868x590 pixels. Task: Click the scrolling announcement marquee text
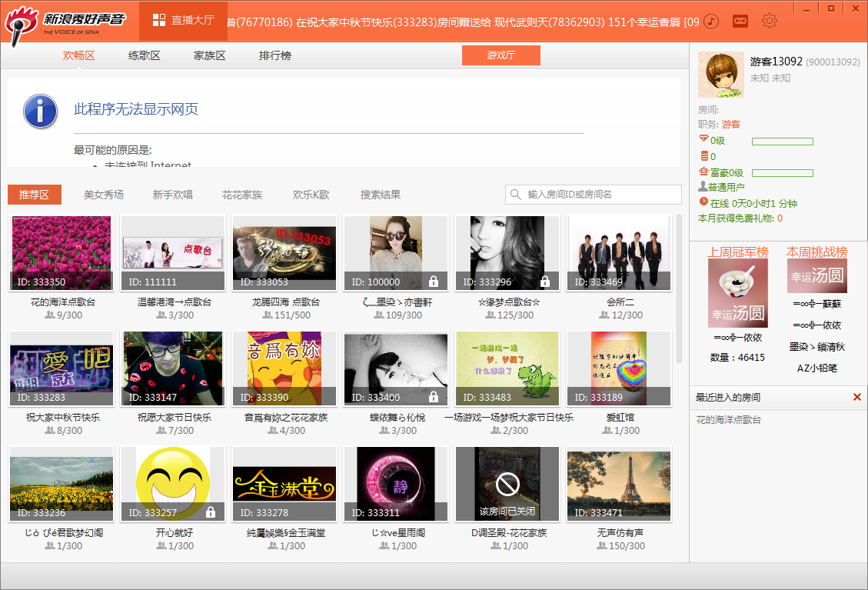[x=463, y=22]
